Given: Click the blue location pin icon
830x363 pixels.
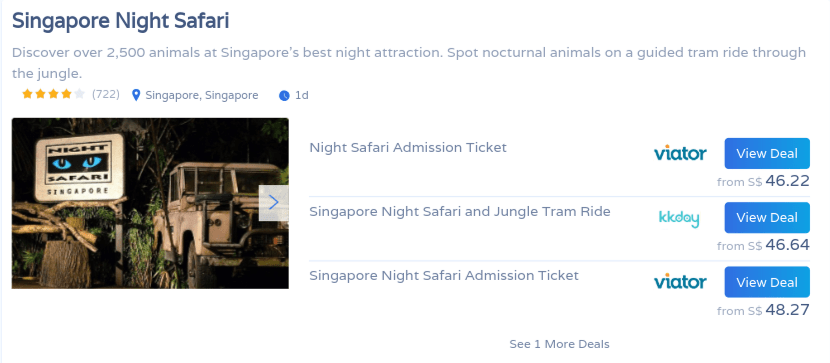Looking at the screenshot, I should [x=136, y=95].
